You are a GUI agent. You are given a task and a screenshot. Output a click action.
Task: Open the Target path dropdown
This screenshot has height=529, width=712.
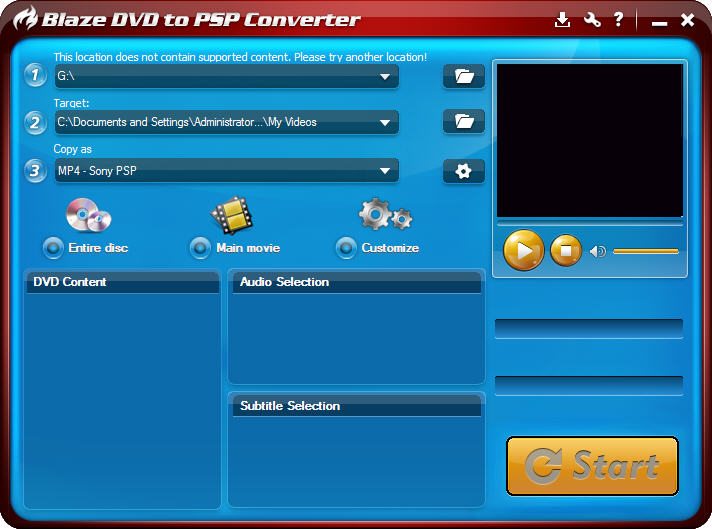pyautogui.click(x=385, y=123)
